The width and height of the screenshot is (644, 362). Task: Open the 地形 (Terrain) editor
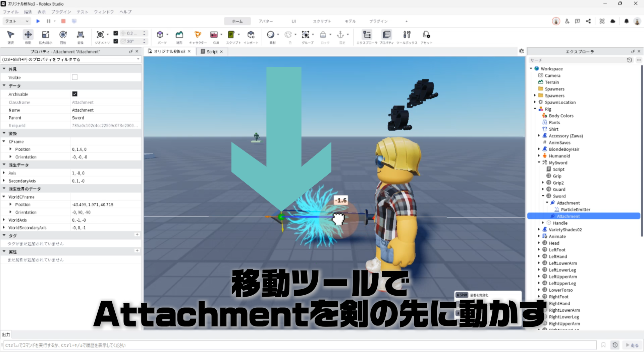click(x=179, y=35)
